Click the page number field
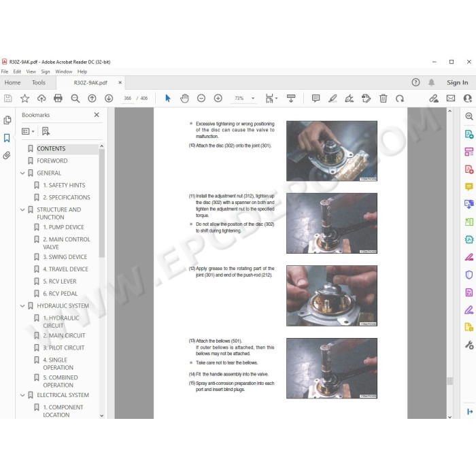 coord(128,99)
